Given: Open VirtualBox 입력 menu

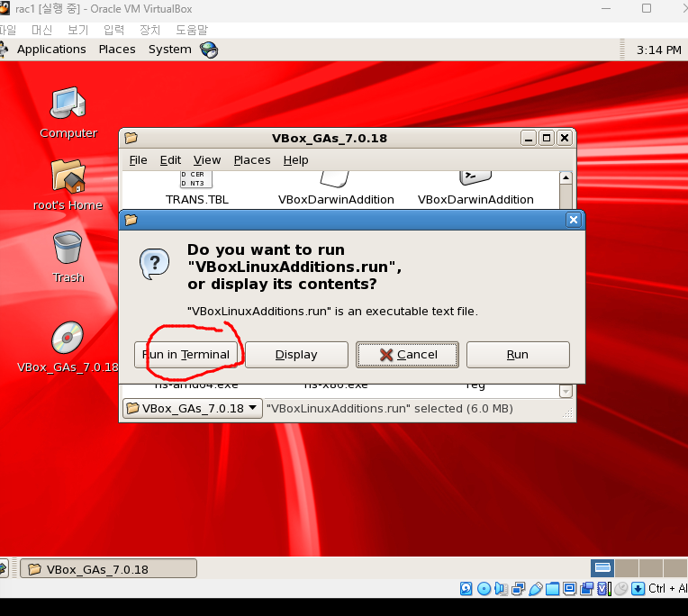Looking at the screenshot, I should (113, 30).
